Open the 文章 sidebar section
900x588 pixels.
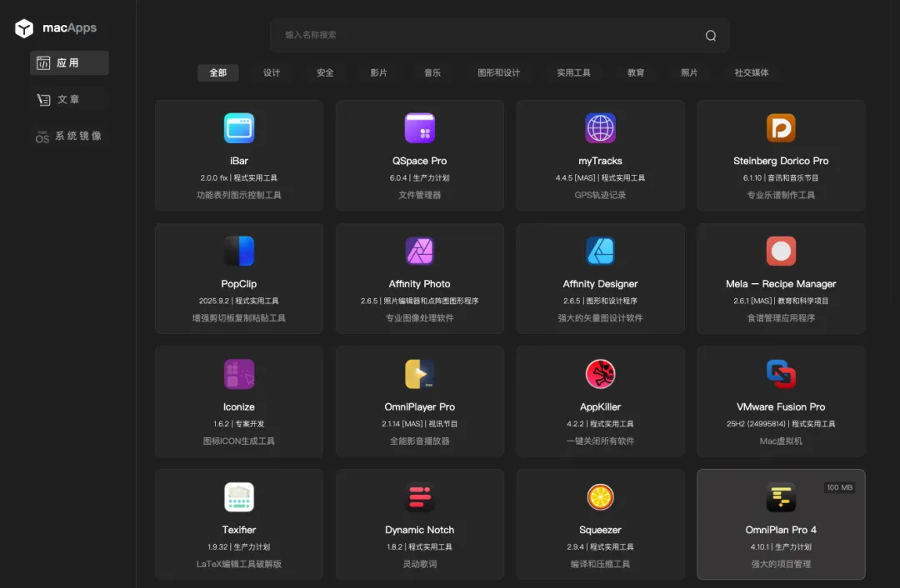(x=69, y=100)
